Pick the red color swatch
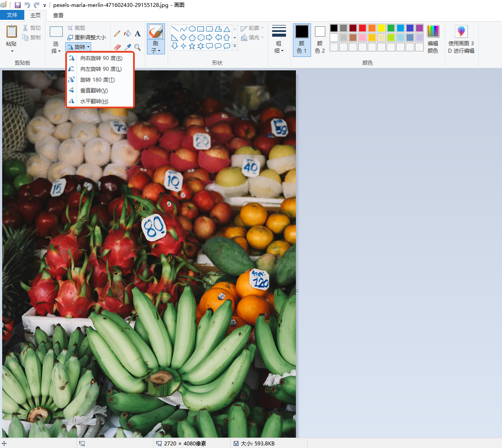The height and width of the screenshot is (448, 502). 362,28
